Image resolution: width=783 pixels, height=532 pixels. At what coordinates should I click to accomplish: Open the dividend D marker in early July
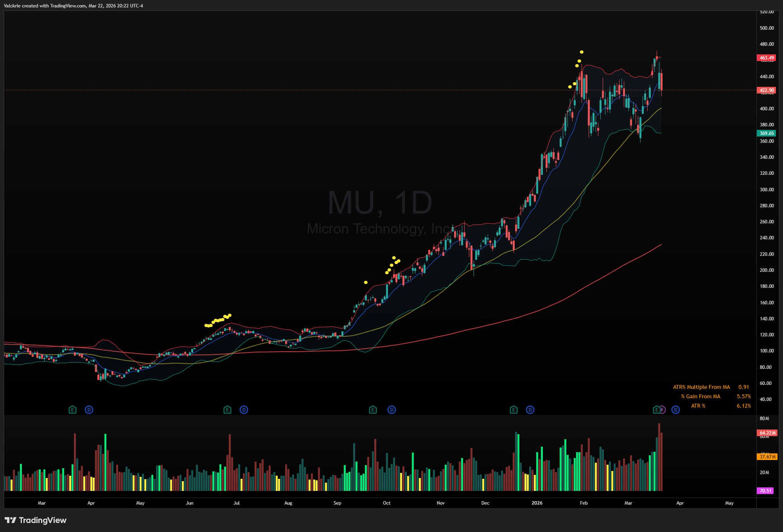coord(244,410)
